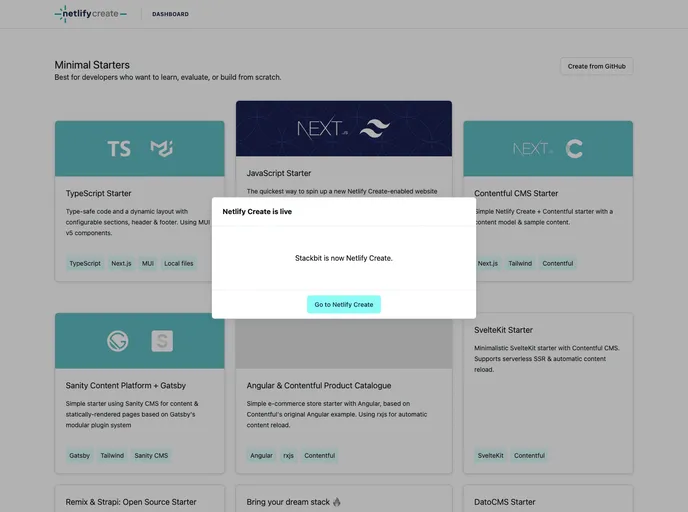This screenshot has height=512, width=688.
Task: Open Sanity Content Platform + Gatsby title
Action: [125, 386]
